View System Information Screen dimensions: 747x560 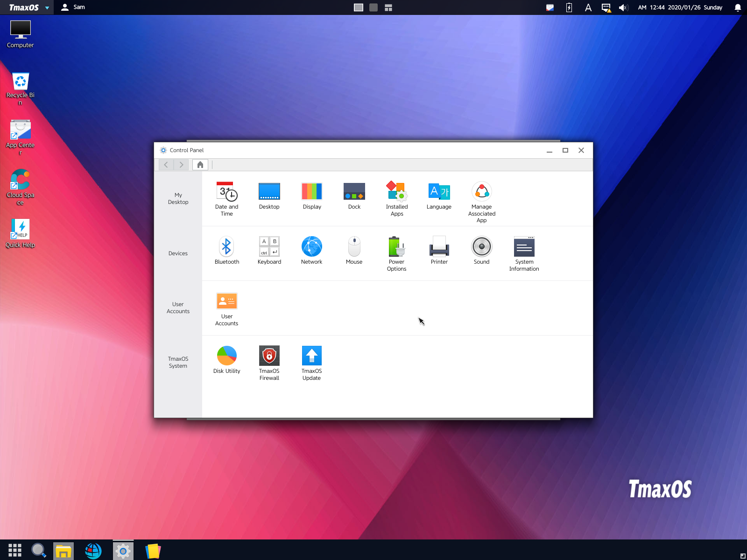(524, 253)
